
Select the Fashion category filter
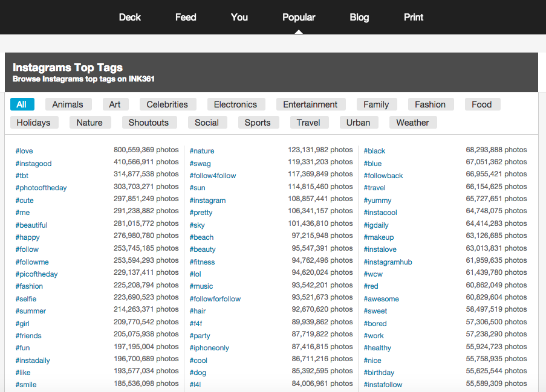[x=431, y=104]
